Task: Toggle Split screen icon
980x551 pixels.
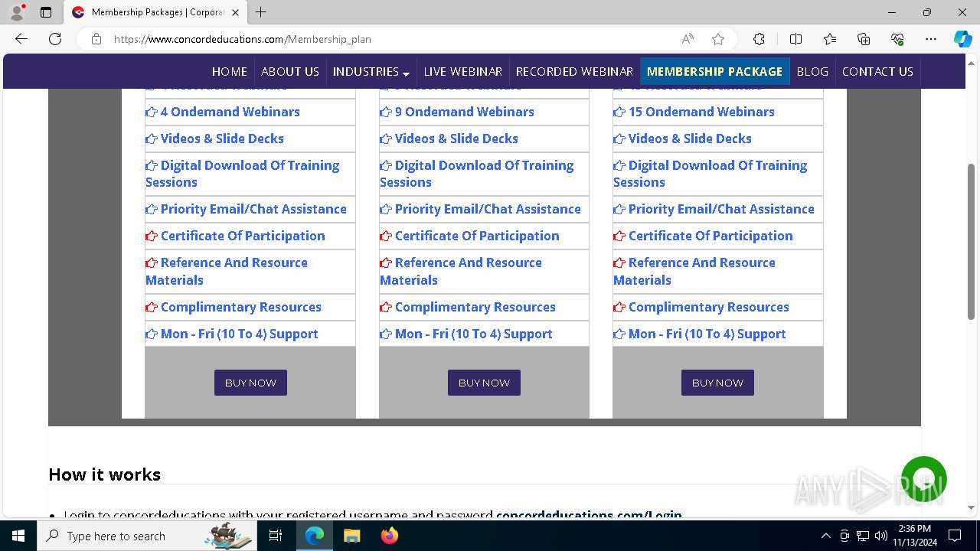Action: pyautogui.click(x=795, y=39)
